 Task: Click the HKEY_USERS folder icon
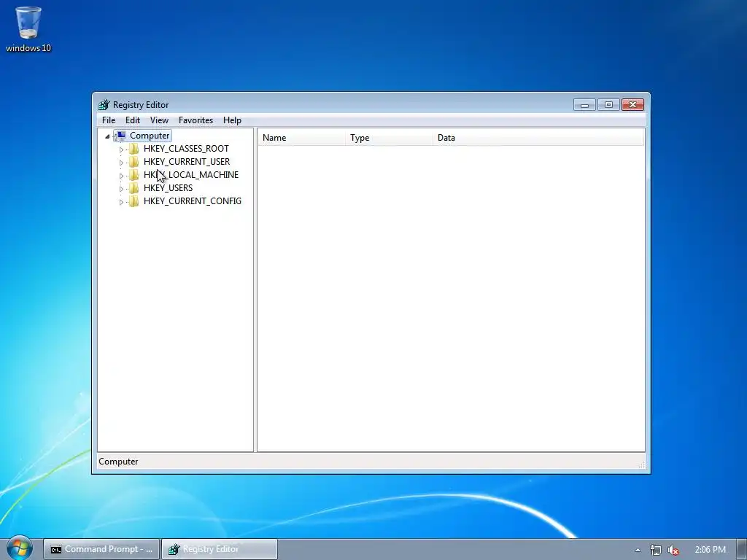(134, 188)
